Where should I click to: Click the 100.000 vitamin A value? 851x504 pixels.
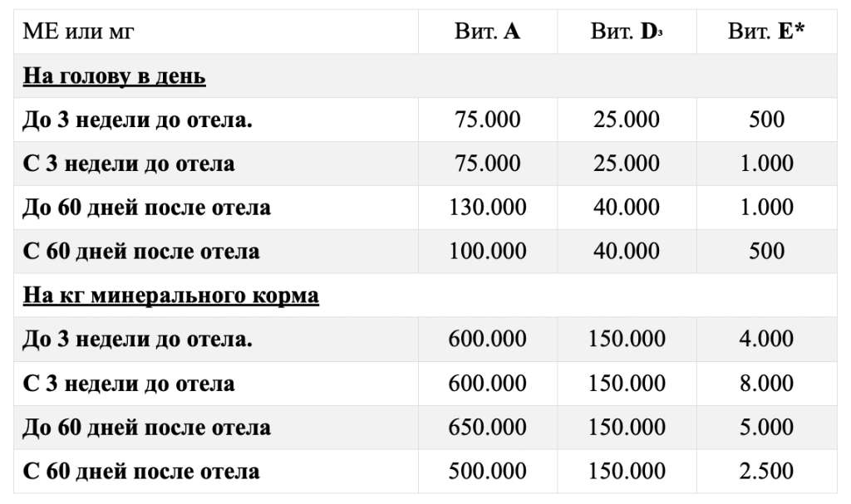point(487,252)
